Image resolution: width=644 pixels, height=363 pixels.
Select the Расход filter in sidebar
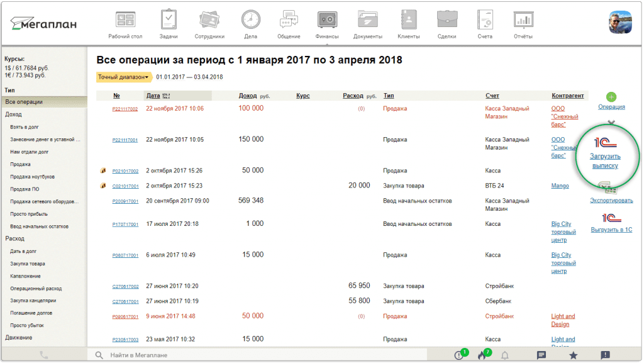[15, 238]
